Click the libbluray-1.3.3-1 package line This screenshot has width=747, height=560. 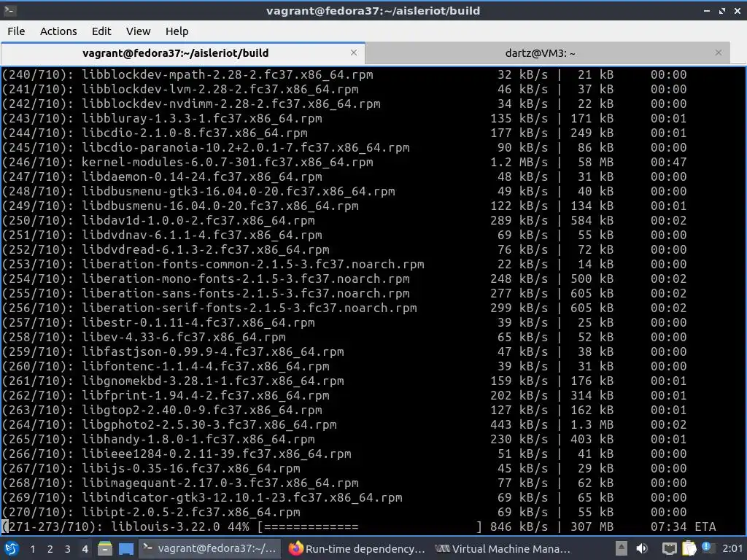[344, 118]
